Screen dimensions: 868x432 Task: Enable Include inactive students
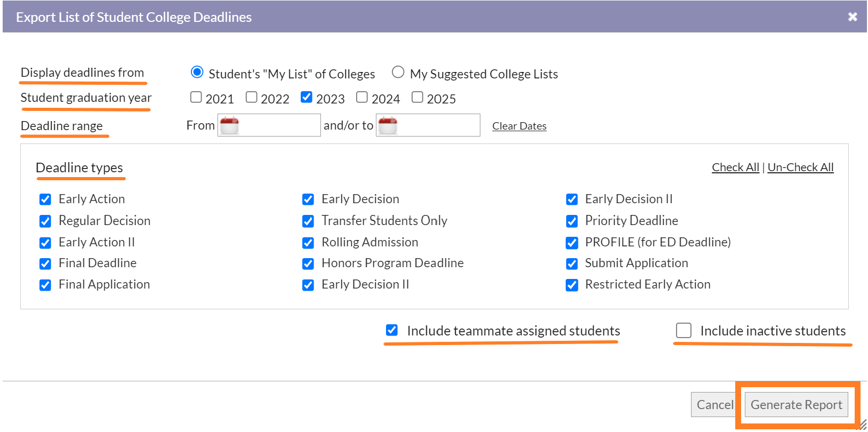[x=684, y=330]
